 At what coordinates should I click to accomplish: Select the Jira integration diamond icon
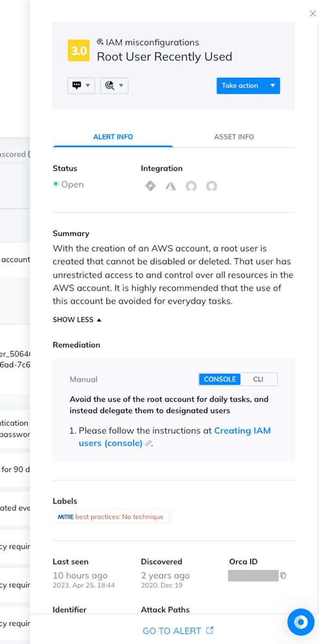click(x=150, y=186)
